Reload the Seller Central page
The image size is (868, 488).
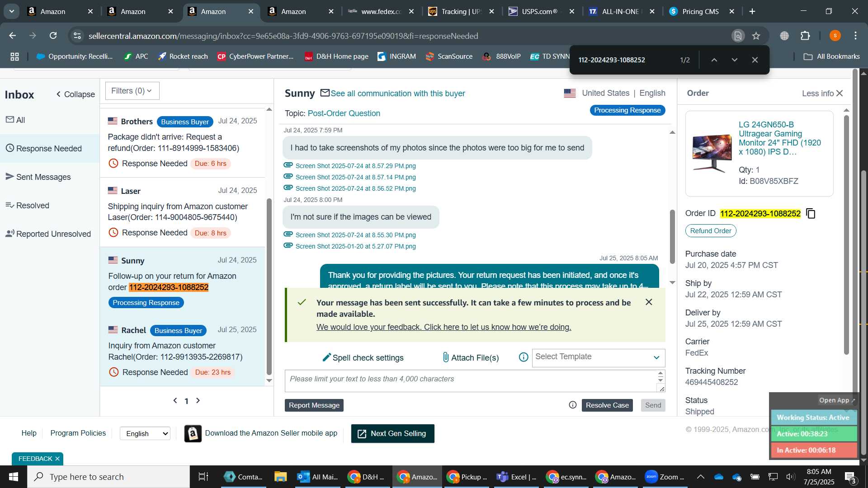point(53,36)
